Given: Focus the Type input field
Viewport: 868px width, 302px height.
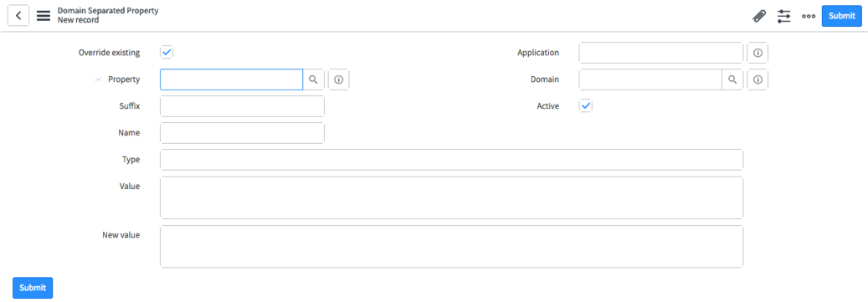Looking at the screenshot, I should pos(451,159).
